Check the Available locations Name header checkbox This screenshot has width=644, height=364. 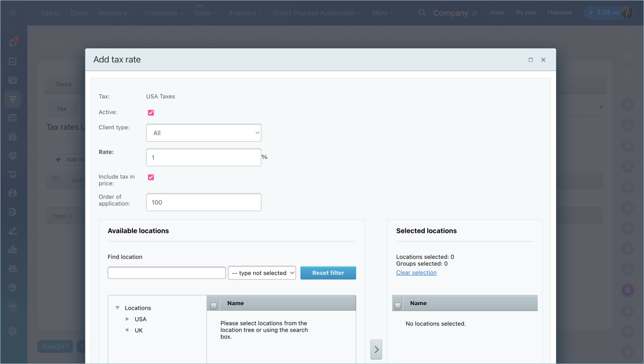point(214,306)
